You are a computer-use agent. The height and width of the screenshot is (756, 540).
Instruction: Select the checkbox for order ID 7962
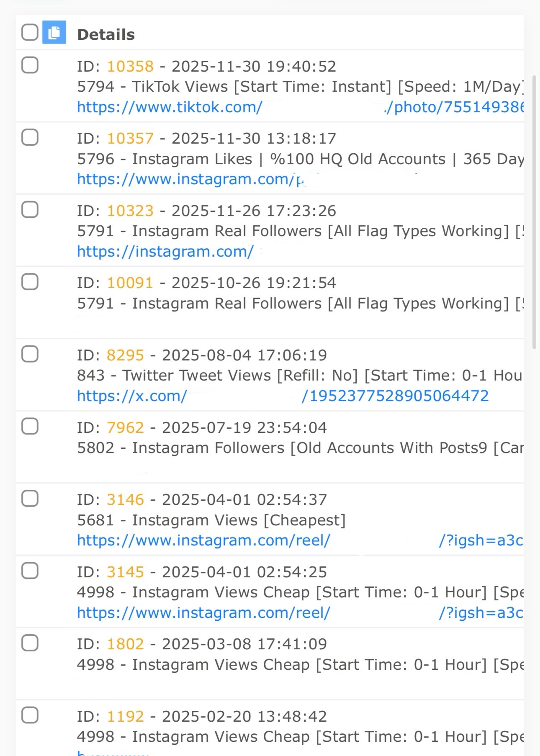[x=30, y=427]
